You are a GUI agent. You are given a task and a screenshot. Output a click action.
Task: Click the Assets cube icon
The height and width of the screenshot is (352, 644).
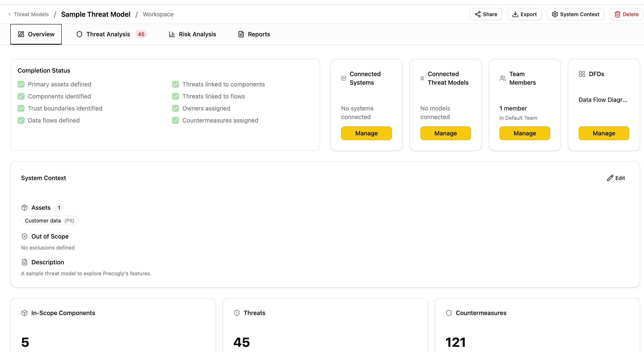tap(25, 208)
